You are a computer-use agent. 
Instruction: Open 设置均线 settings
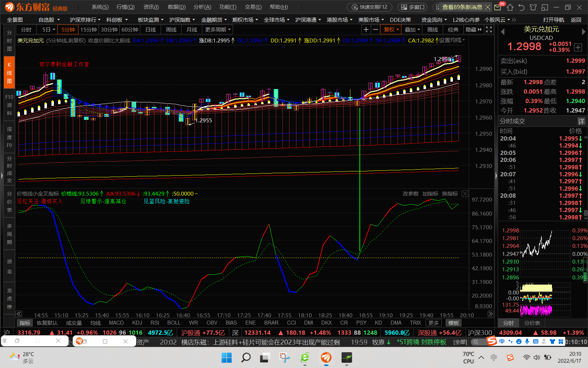452,40
